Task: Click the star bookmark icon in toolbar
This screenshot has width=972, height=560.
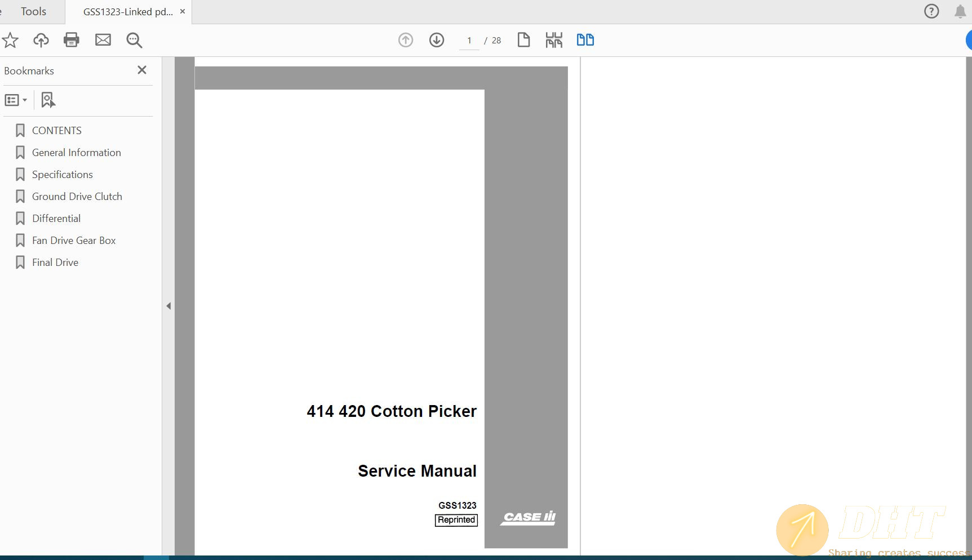Action: 10,40
